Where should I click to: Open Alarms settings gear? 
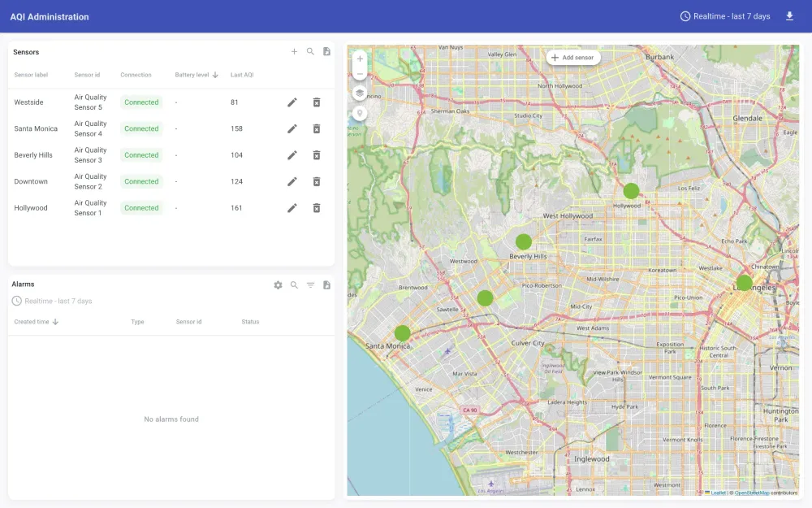(x=278, y=285)
